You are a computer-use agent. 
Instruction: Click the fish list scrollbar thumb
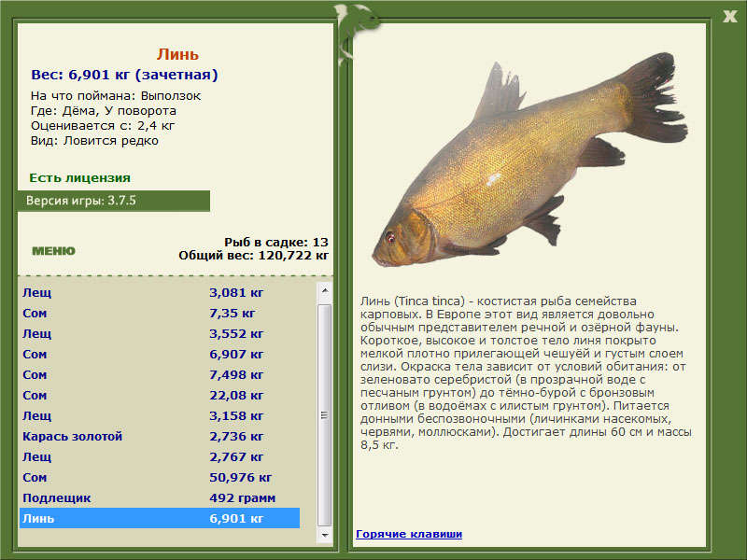pyautogui.click(x=324, y=415)
